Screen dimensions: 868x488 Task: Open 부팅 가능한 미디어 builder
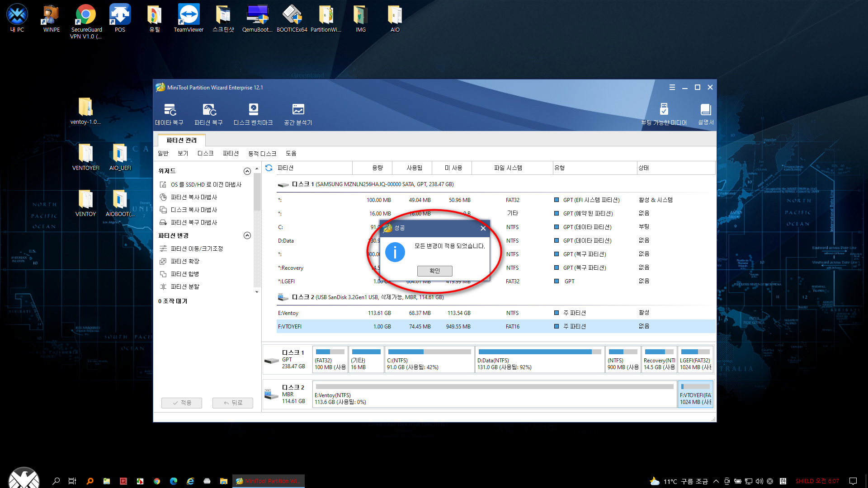tap(664, 114)
